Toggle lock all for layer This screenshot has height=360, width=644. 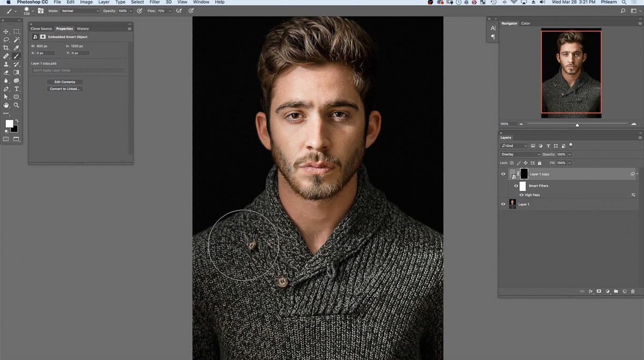pyautogui.click(x=539, y=163)
